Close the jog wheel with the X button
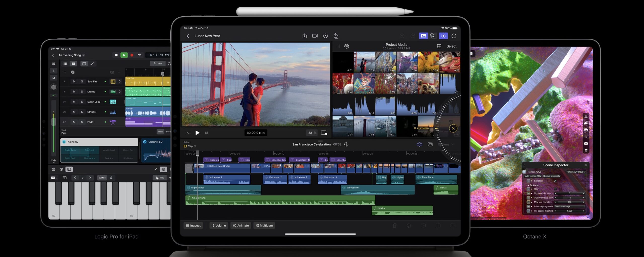The width and height of the screenshot is (644, 257). click(x=453, y=129)
